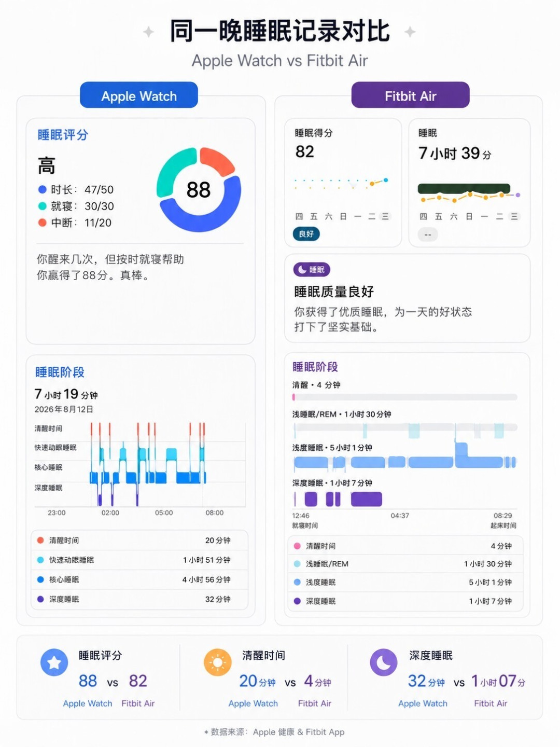Click the 良好 status badge

pos(306,234)
